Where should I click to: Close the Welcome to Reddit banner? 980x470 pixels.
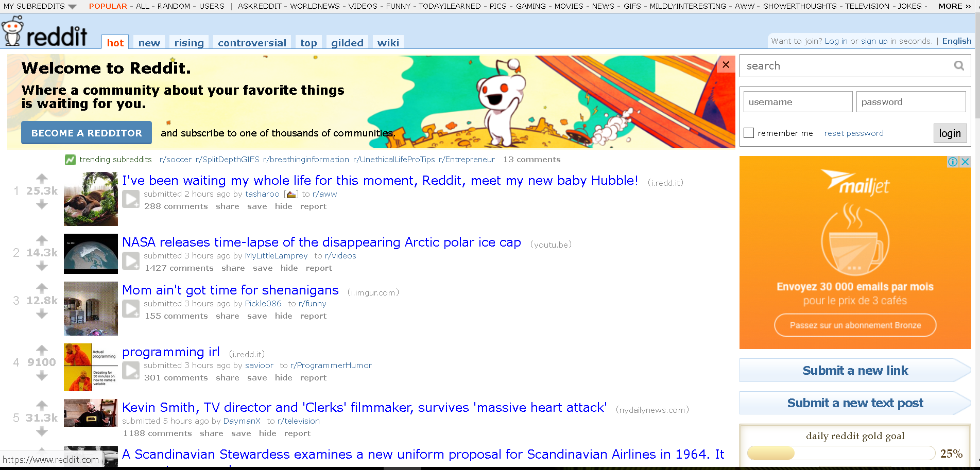click(x=726, y=64)
